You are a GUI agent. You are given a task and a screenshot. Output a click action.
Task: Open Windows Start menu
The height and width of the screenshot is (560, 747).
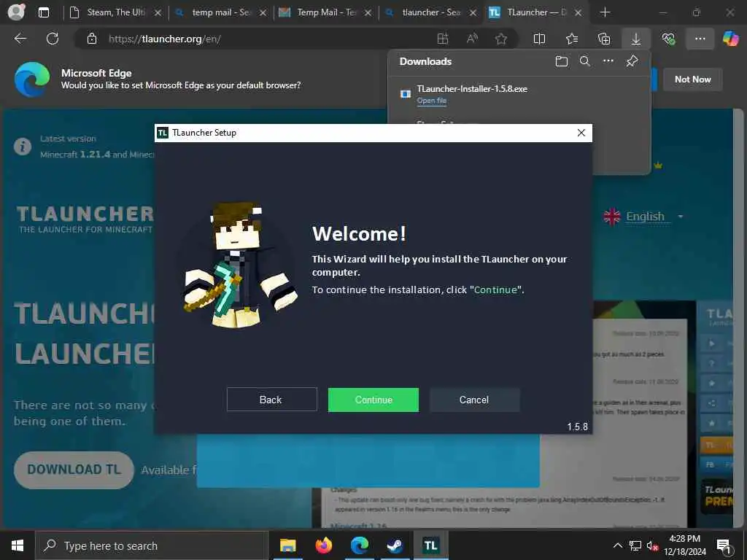(18, 545)
